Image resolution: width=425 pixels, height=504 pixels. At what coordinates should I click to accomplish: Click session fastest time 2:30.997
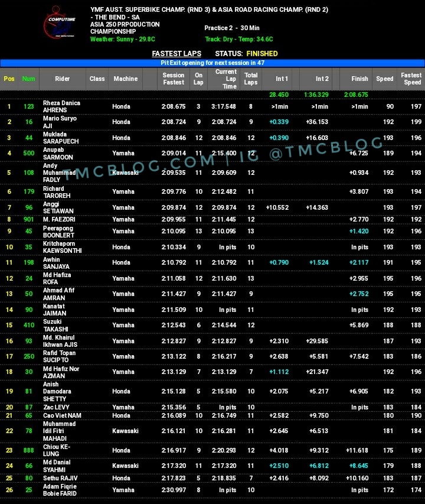click(x=174, y=490)
